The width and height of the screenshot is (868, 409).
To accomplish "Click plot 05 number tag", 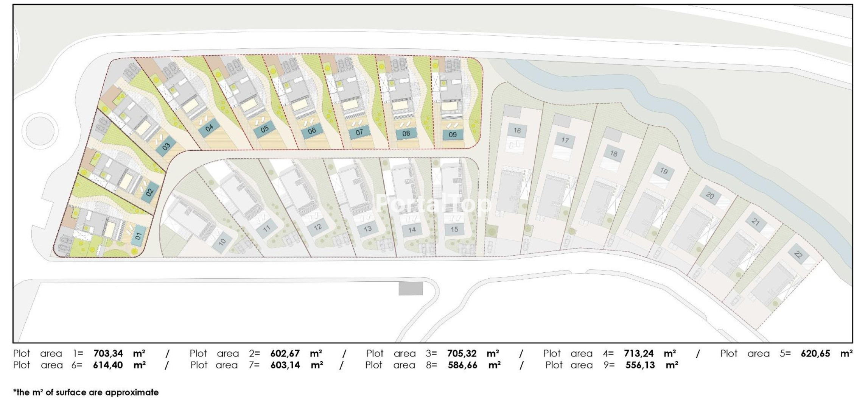I will [264, 129].
